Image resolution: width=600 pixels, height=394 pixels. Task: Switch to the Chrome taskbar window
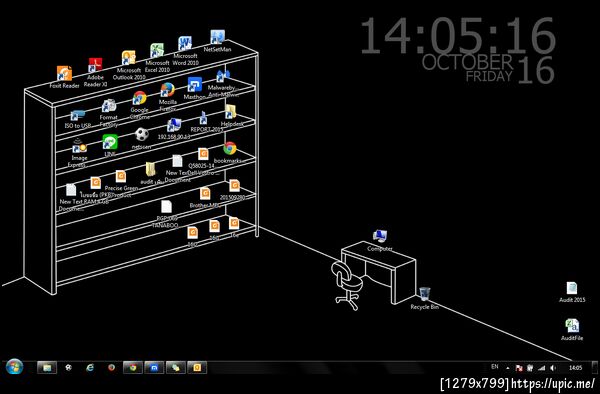[133, 368]
